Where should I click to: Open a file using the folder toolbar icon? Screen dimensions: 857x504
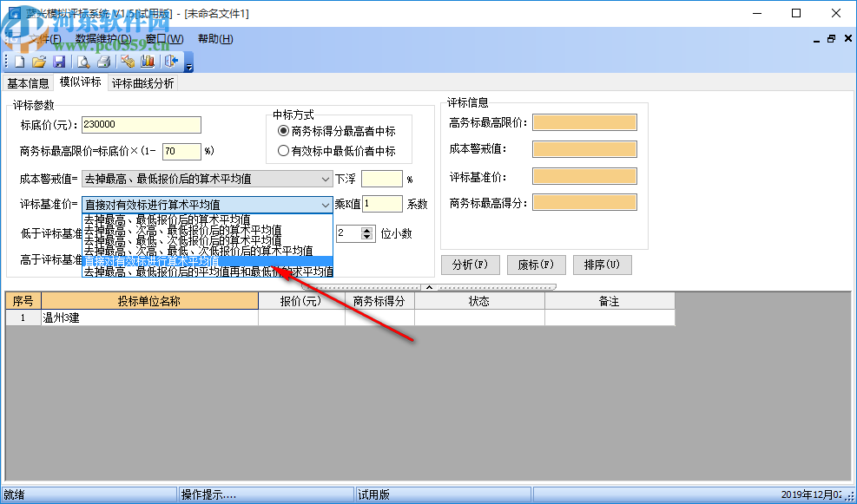click(x=39, y=62)
